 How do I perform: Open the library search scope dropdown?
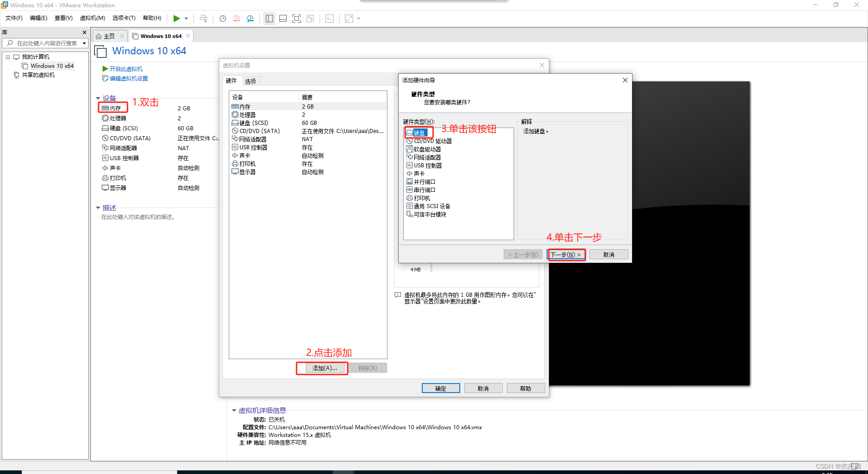[84, 43]
